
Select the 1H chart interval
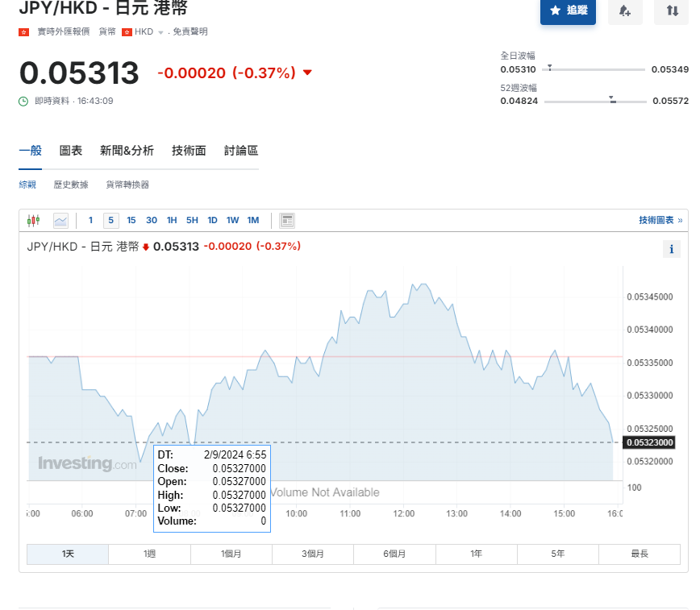tap(172, 220)
